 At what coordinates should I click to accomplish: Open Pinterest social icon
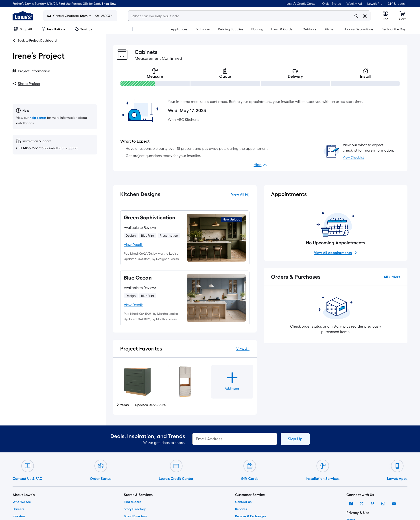[372, 504]
